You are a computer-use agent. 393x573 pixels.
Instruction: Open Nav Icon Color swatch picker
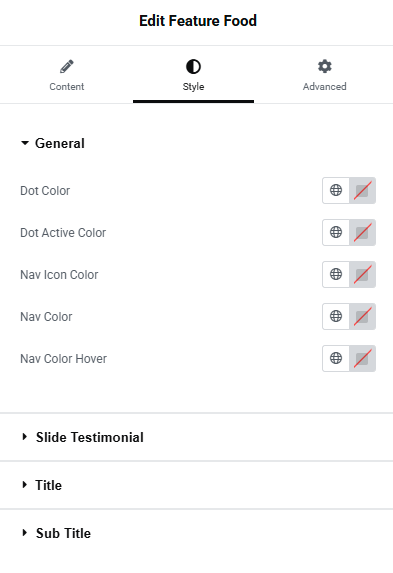click(362, 274)
